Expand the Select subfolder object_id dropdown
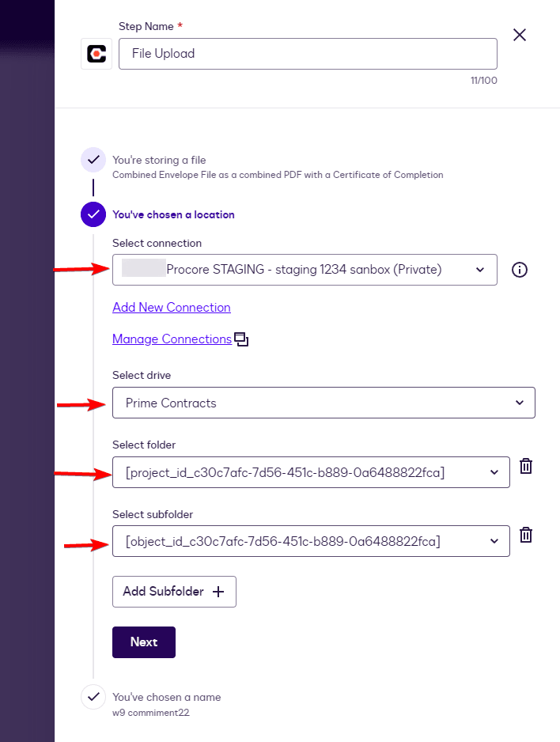The image size is (560, 742). point(311,542)
